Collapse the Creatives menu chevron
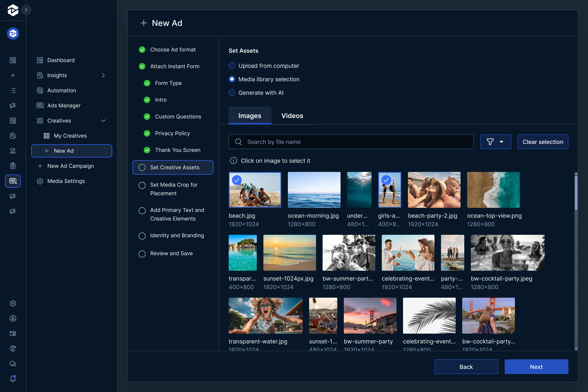The height and width of the screenshot is (392, 588). coord(103,120)
